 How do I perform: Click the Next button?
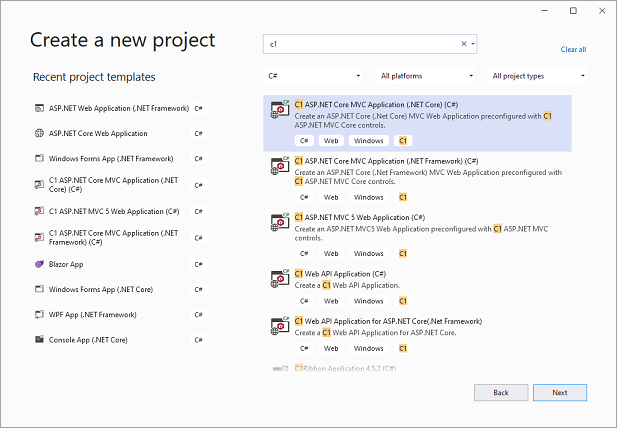coord(560,392)
